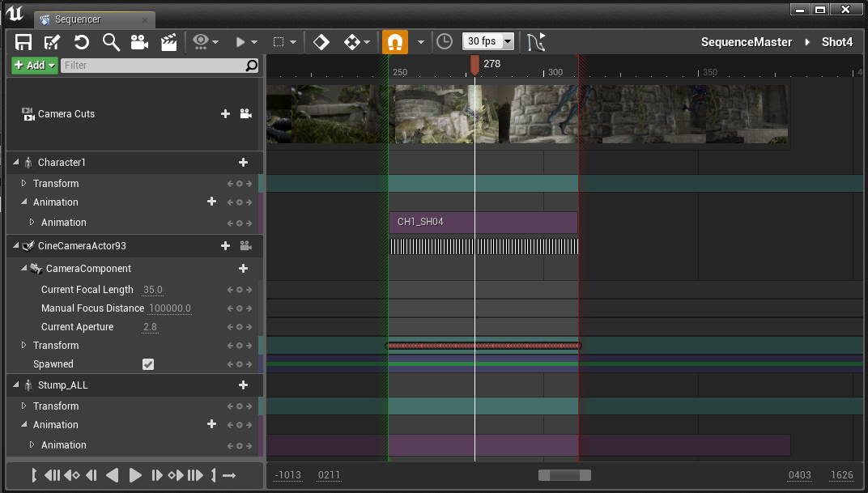Create a new camera using the toolbar camera icon
868x493 pixels.
coord(139,41)
